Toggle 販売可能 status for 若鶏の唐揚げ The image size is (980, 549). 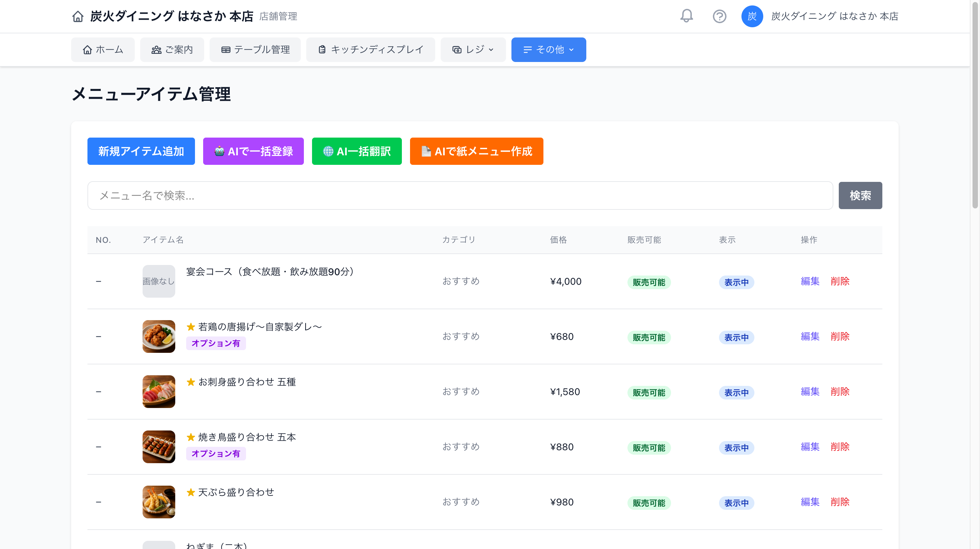click(x=649, y=337)
